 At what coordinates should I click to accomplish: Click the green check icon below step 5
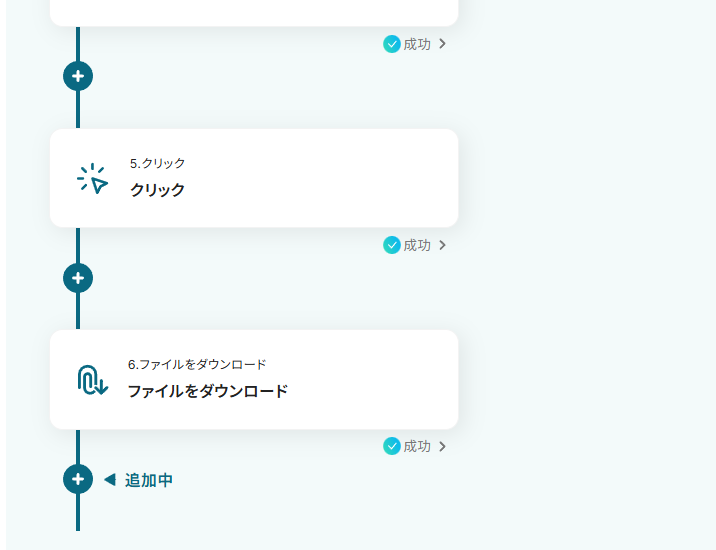(392, 245)
